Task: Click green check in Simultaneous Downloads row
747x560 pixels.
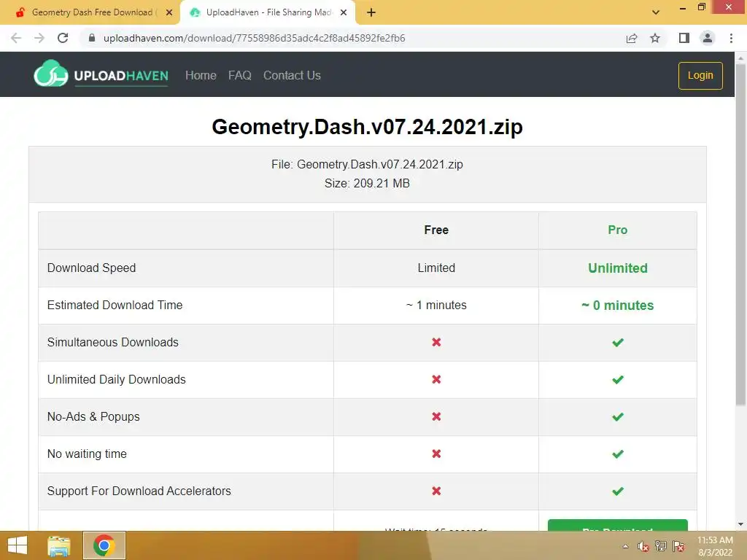Action: pyautogui.click(x=617, y=343)
